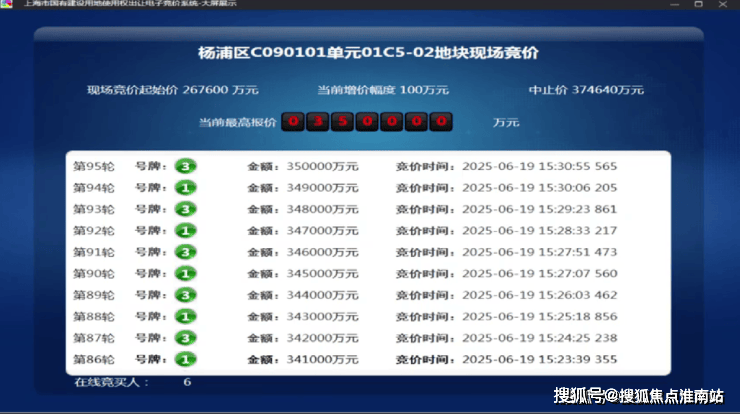This screenshot has width=740, height=414.
Task: Select the bidder badge for round 93
Action: [x=185, y=209]
